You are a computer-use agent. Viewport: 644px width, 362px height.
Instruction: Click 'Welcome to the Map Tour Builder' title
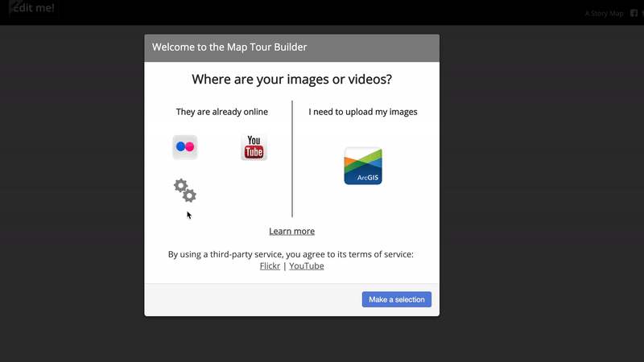click(229, 47)
